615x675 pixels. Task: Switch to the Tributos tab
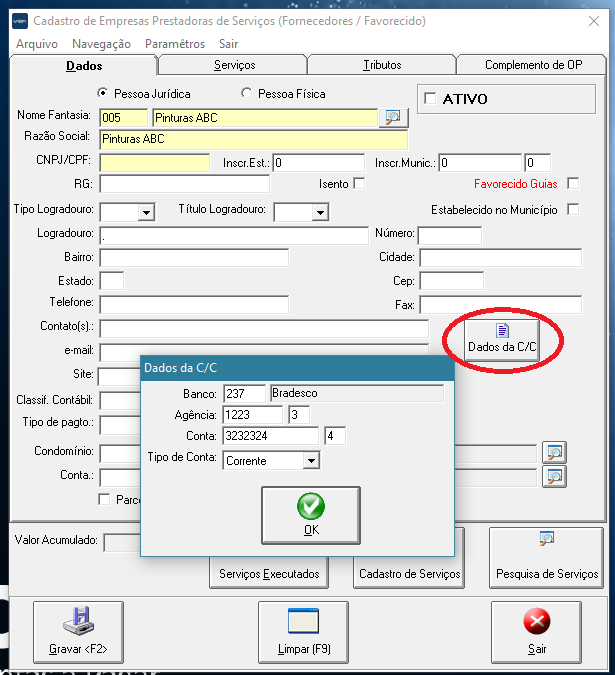pos(382,65)
